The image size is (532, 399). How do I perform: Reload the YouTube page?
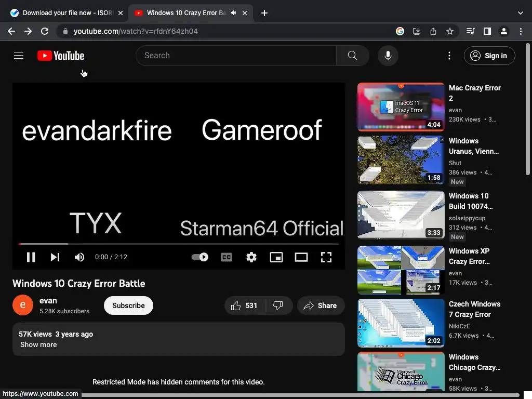(45, 31)
